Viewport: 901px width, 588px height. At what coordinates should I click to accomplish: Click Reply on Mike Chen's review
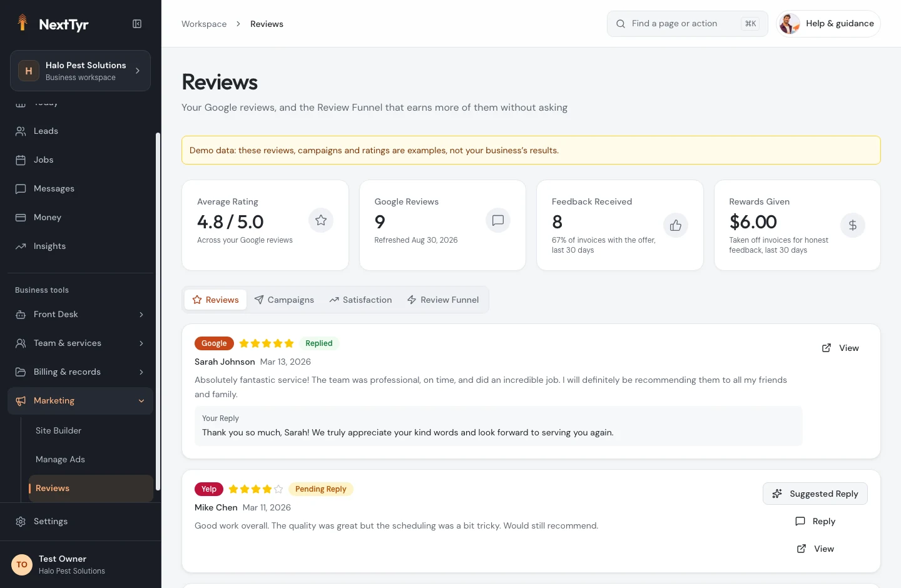[x=815, y=521]
